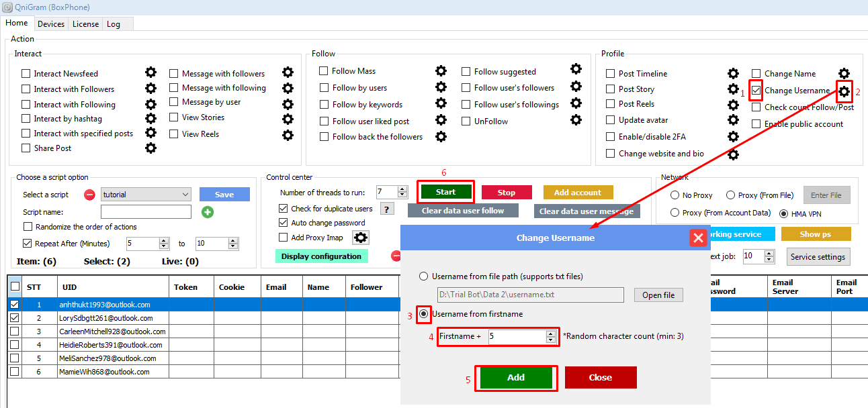
Task: Open settings gear for Interact Newsfeed
Action: (150, 72)
